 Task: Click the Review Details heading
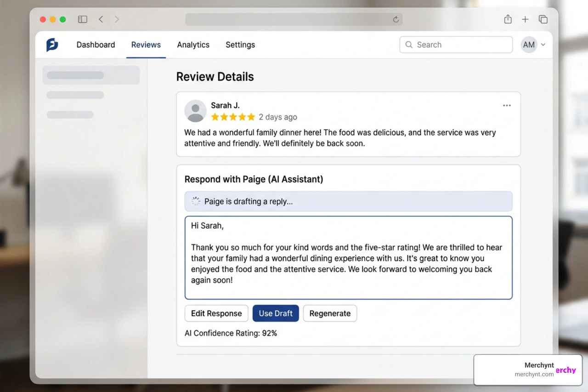[215, 77]
